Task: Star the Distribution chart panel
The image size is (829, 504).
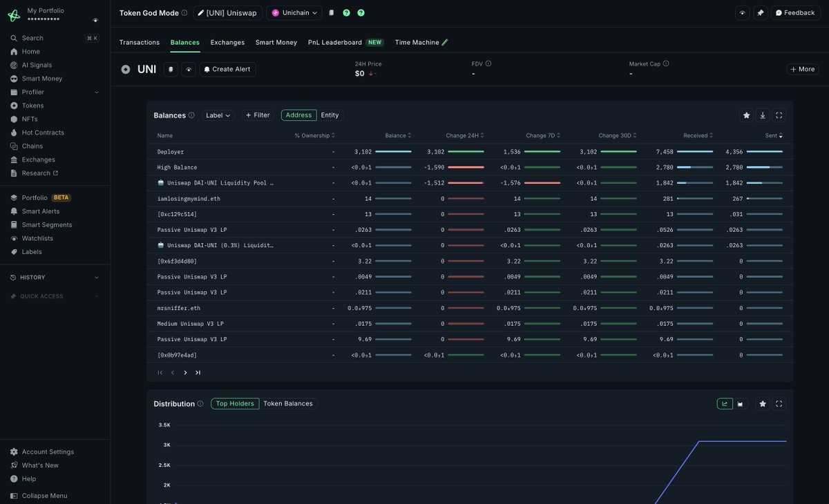Action: coord(763,404)
